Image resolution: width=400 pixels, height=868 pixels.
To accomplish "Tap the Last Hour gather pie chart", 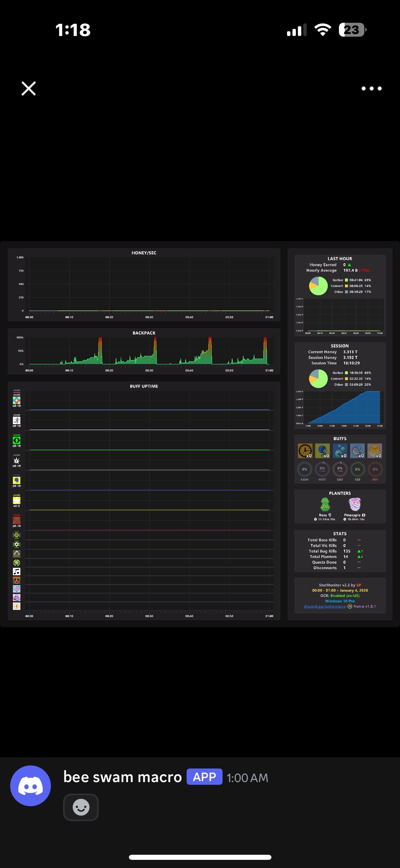I will pyautogui.click(x=318, y=286).
